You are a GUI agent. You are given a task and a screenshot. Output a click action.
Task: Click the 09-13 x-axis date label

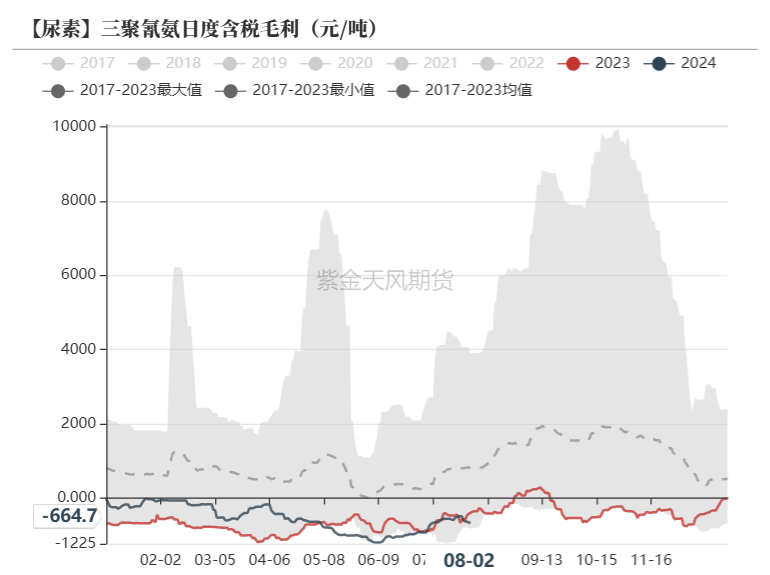[542, 560]
